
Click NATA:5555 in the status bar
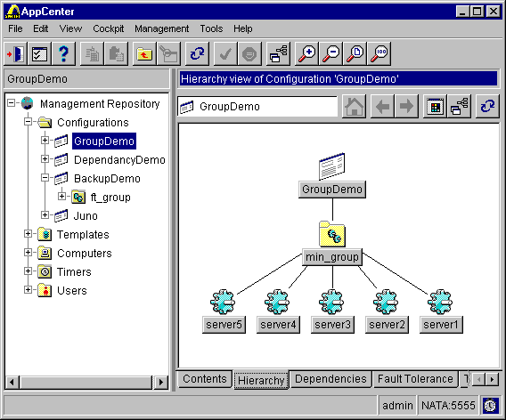[x=448, y=405]
